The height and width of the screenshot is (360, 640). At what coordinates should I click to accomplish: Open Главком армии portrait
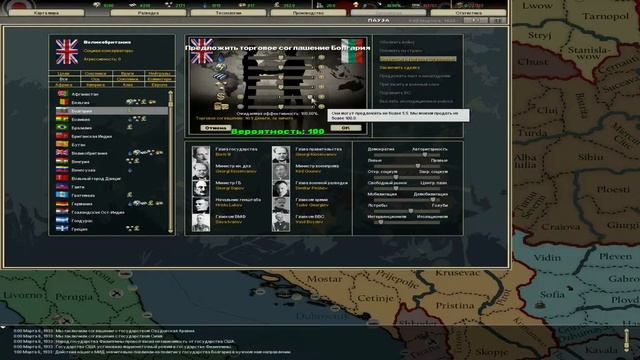tap(281, 205)
